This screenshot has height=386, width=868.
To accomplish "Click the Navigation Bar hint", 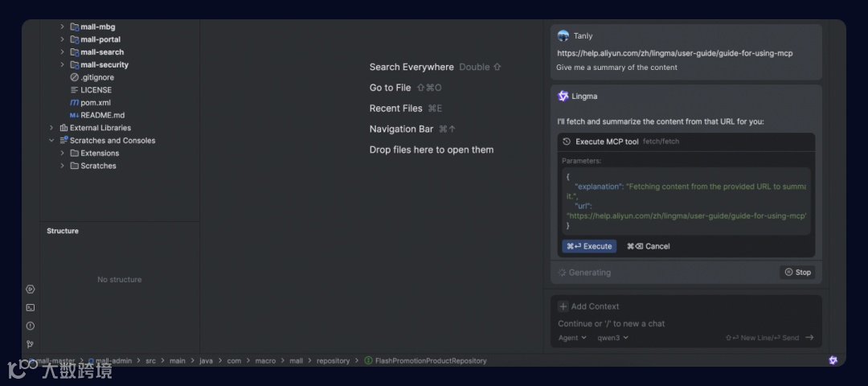I will [x=413, y=129].
